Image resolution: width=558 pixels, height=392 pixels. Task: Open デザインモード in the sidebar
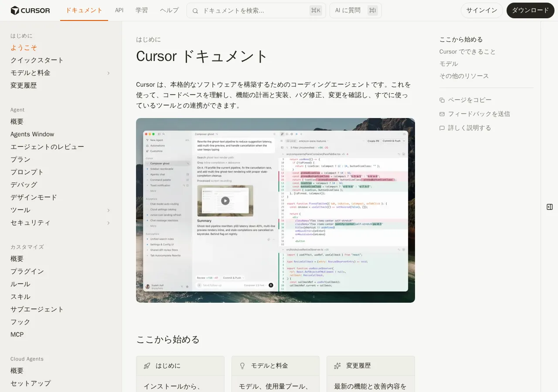point(34,198)
